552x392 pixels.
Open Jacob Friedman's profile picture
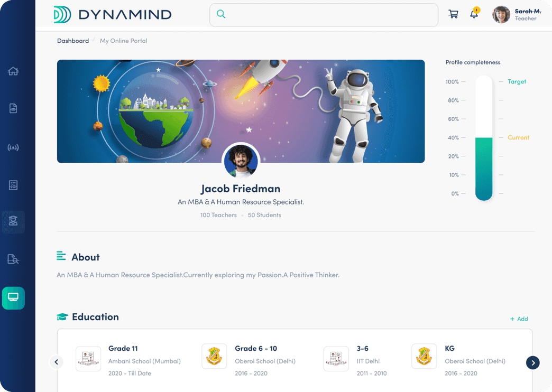(x=241, y=161)
